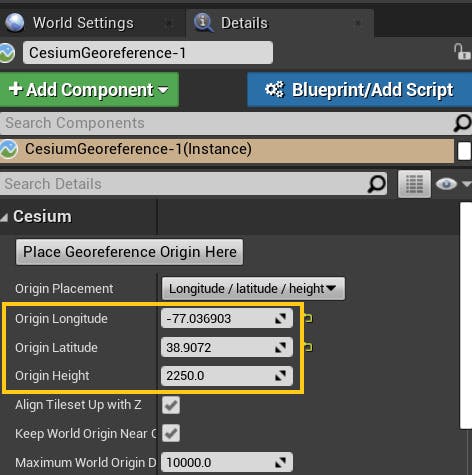Image resolution: width=472 pixels, height=475 pixels.
Task: Collapse the Cesium section
Action: pyautogui.click(x=4, y=218)
